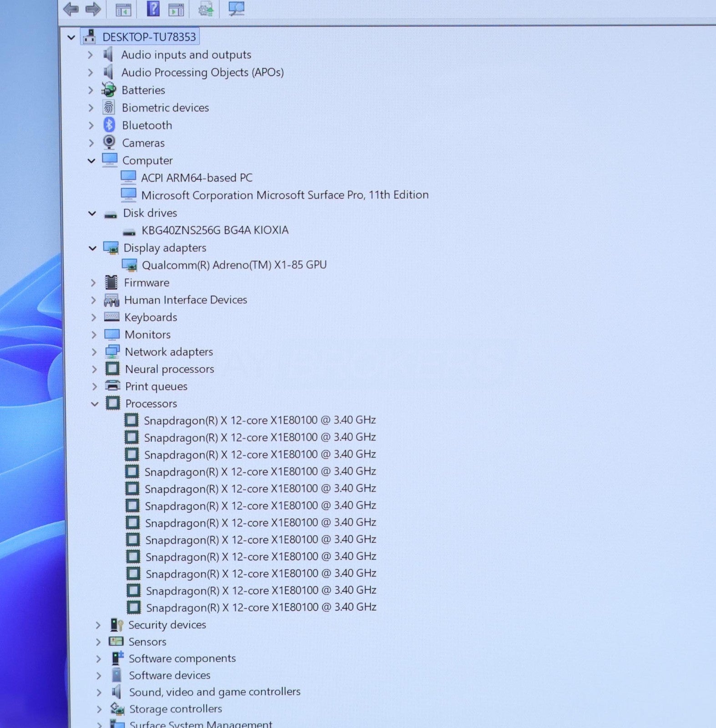Select ACPI ARM64-based PC entry
The width and height of the screenshot is (716, 728).
pos(197,178)
